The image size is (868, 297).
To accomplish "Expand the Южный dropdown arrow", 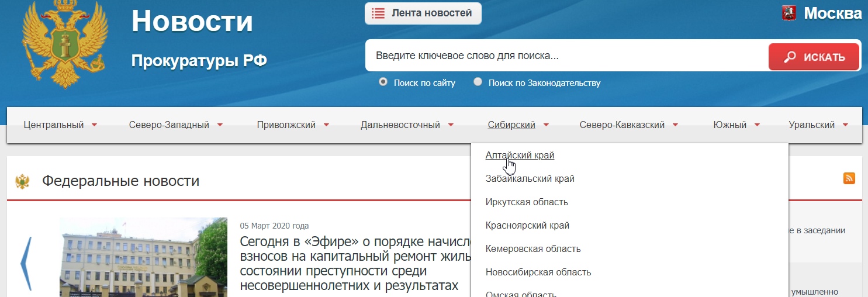I will click(757, 125).
